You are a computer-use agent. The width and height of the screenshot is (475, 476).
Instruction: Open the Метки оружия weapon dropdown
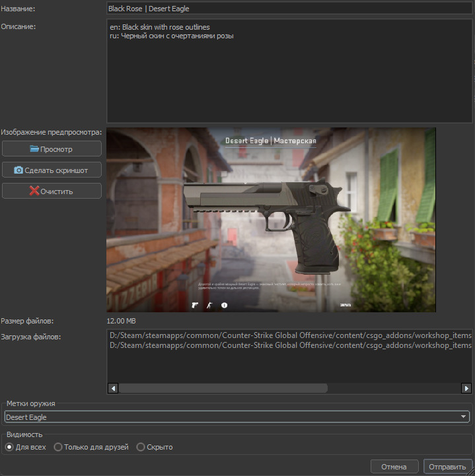coord(237,417)
